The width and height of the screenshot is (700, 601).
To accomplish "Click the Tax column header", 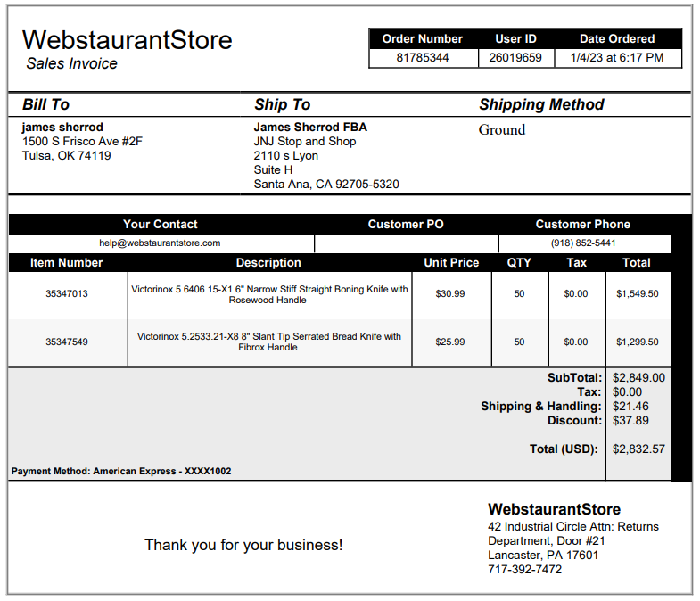I will 576,262.
